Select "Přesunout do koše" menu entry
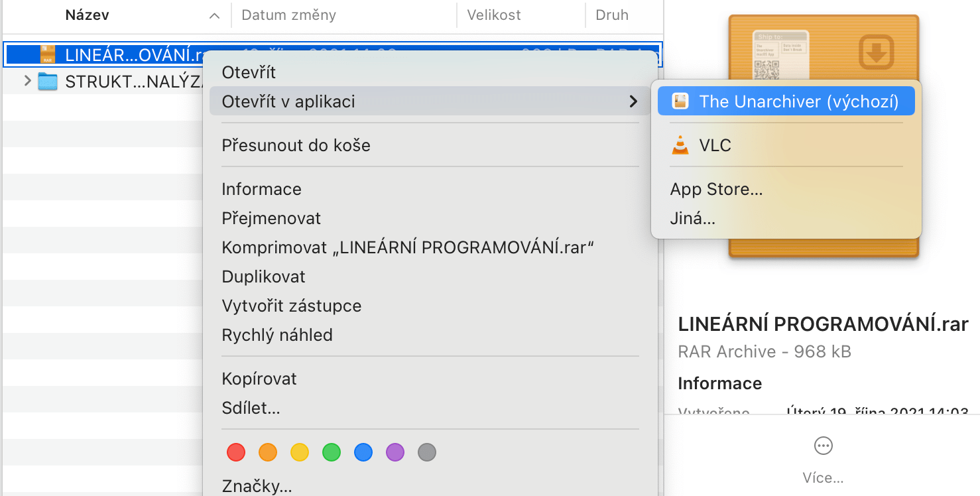This screenshot has height=496, width=980. tap(296, 145)
